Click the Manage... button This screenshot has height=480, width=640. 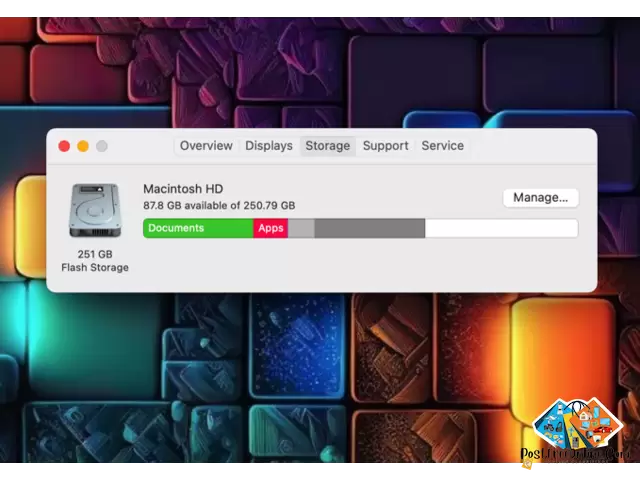click(540, 198)
